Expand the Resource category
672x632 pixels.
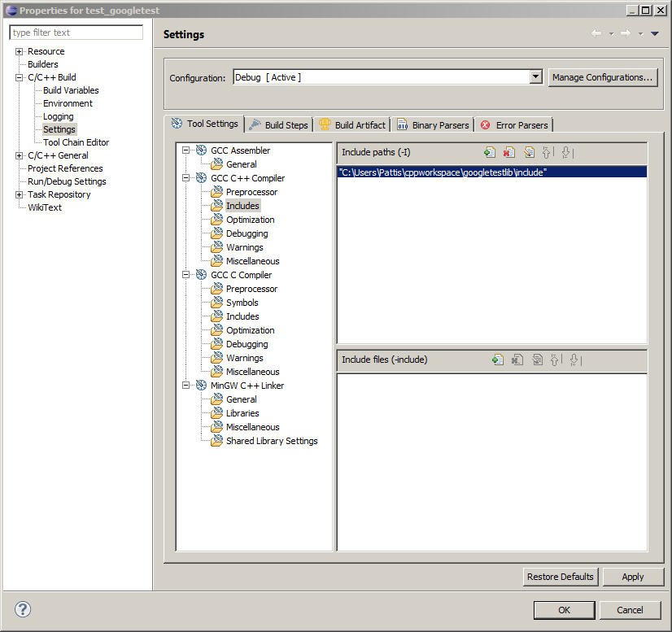[x=19, y=51]
